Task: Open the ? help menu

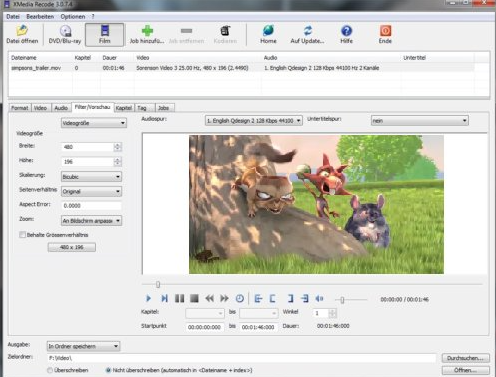Action: 93,17
